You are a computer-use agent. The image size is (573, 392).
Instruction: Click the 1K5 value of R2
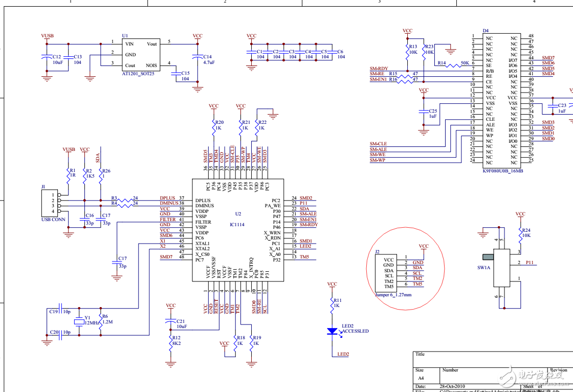(90, 176)
